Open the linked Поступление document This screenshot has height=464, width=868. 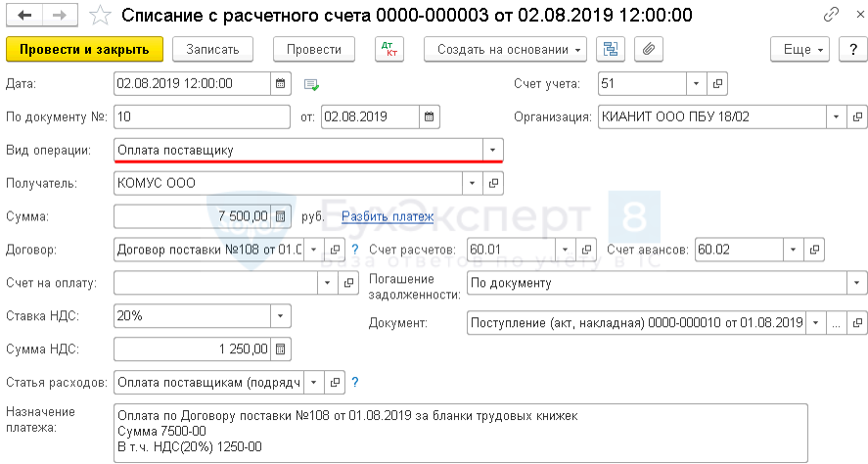pyautogui.click(x=857, y=323)
